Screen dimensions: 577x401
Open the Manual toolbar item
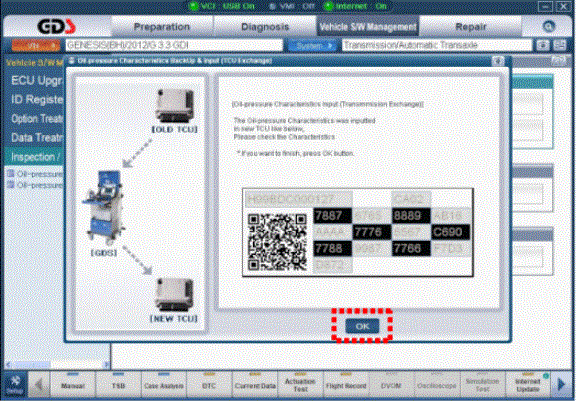72,384
